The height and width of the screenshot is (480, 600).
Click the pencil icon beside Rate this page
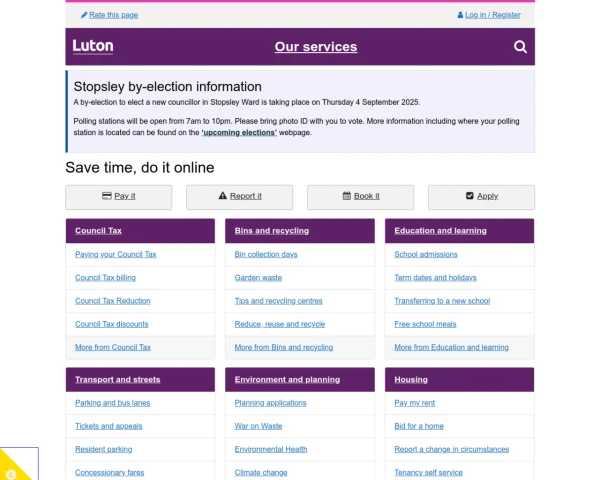coord(84,15)
